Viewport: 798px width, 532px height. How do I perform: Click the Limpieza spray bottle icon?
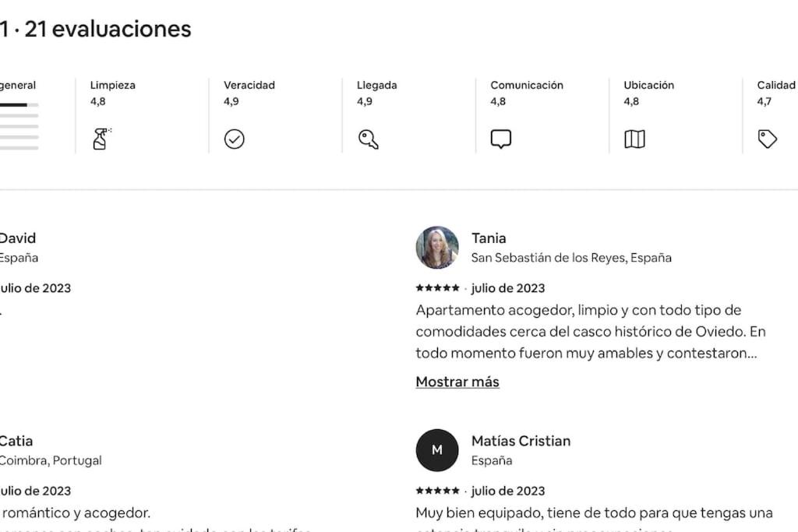click(102, 139)
